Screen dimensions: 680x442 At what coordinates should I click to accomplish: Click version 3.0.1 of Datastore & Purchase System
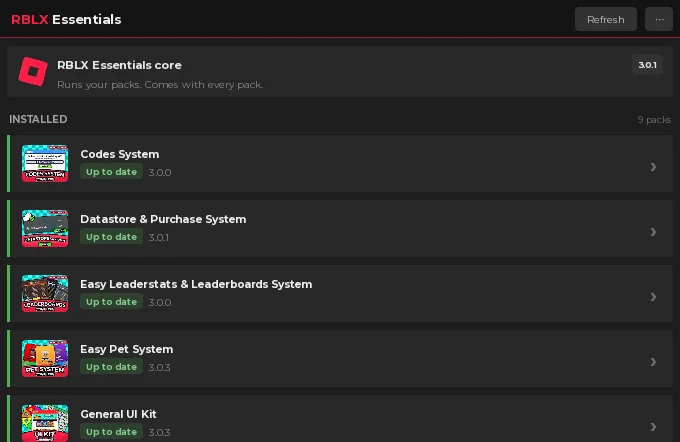[159, 237]
